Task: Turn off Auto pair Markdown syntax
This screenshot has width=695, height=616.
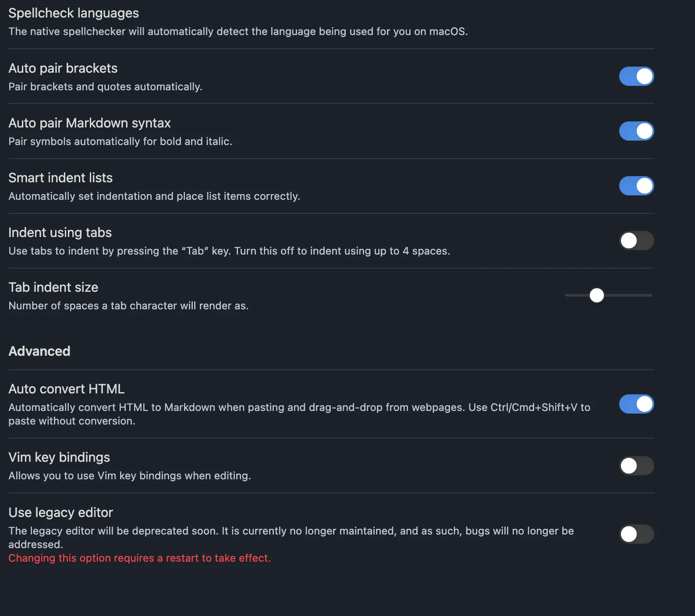Action: coord(636,131)
